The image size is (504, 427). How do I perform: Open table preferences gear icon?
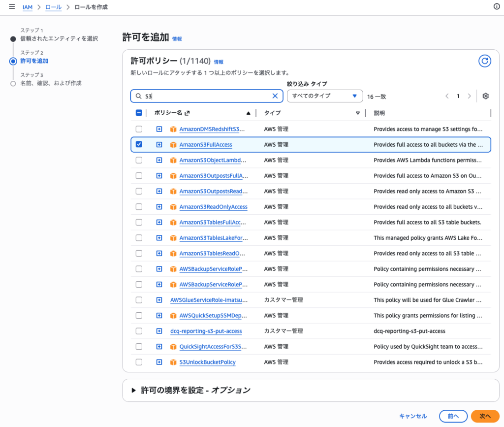(485, 96)
